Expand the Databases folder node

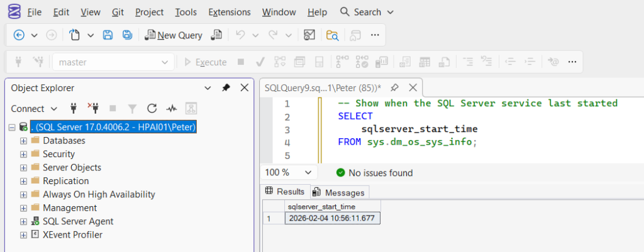[x=23, y=141]
